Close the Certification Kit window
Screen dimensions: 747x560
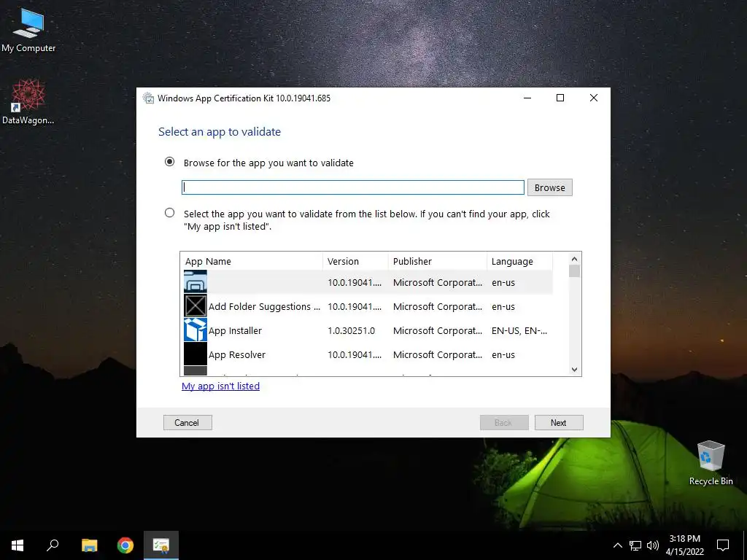tap(594, 98)
